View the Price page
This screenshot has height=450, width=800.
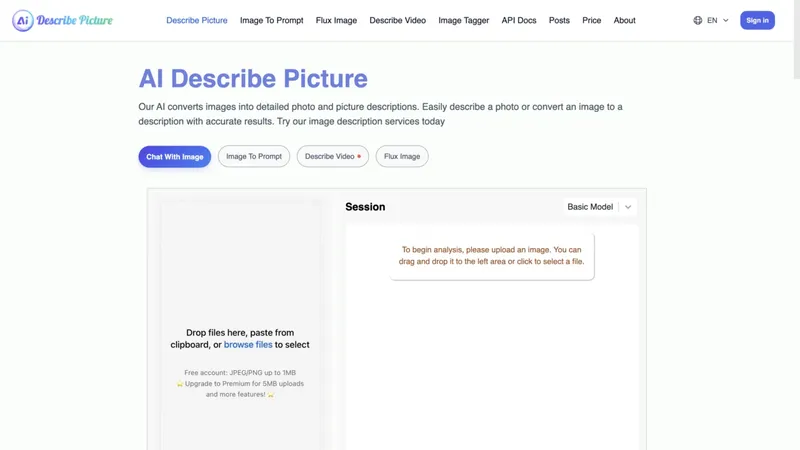point(591,20)
